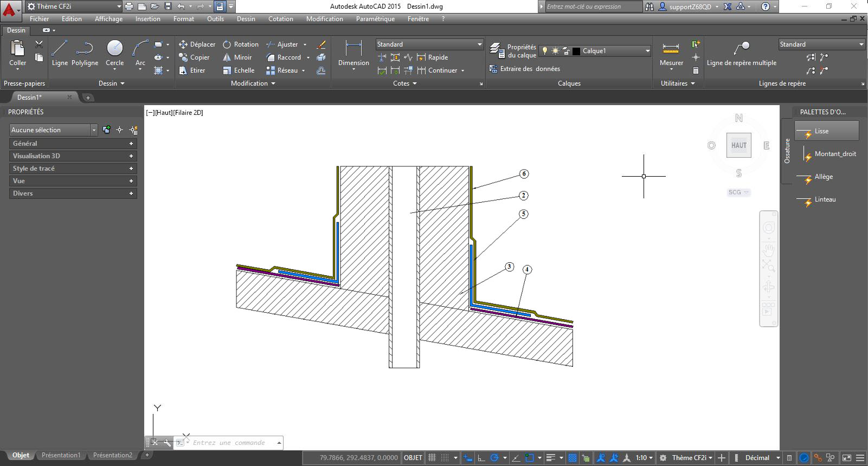868x466 pixels.
Task: Activate the Miroir tool
Action: pyautogui.click(x=237, y=57)
